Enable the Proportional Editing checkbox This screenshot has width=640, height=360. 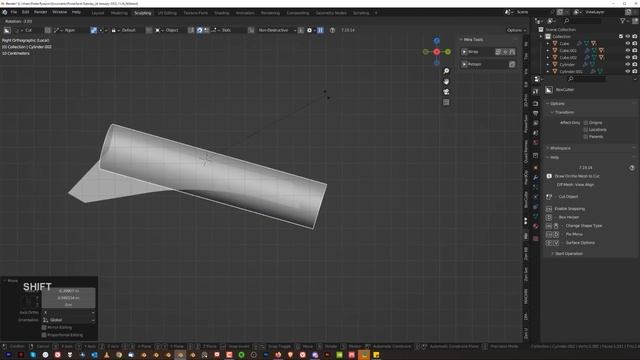point(44,335)
